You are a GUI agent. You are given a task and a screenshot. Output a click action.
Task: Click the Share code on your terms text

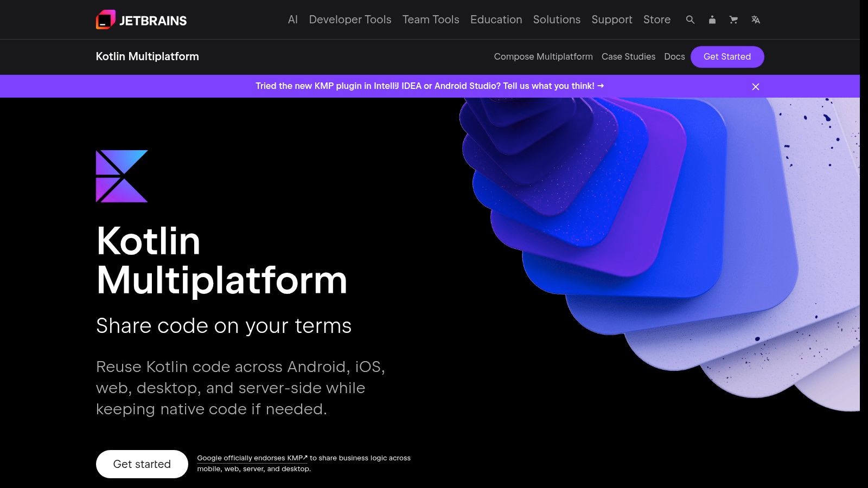click(x=224, y=326)
